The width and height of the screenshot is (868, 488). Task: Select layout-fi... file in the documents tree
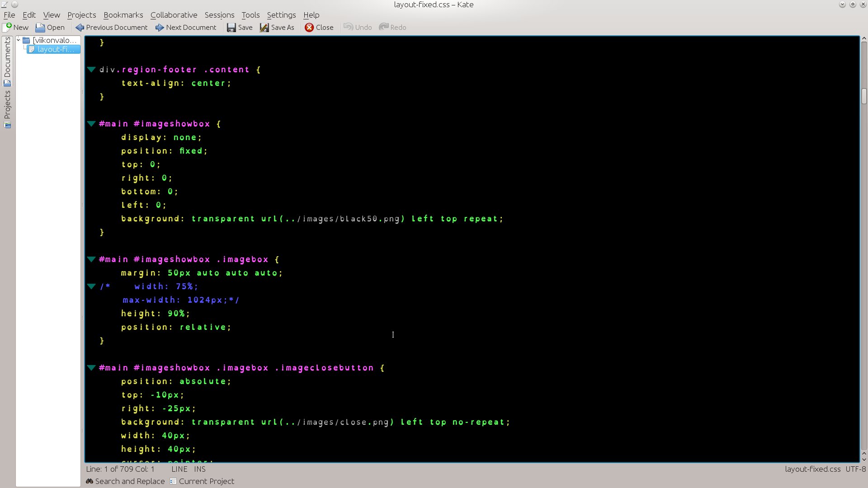coord(54,49)
